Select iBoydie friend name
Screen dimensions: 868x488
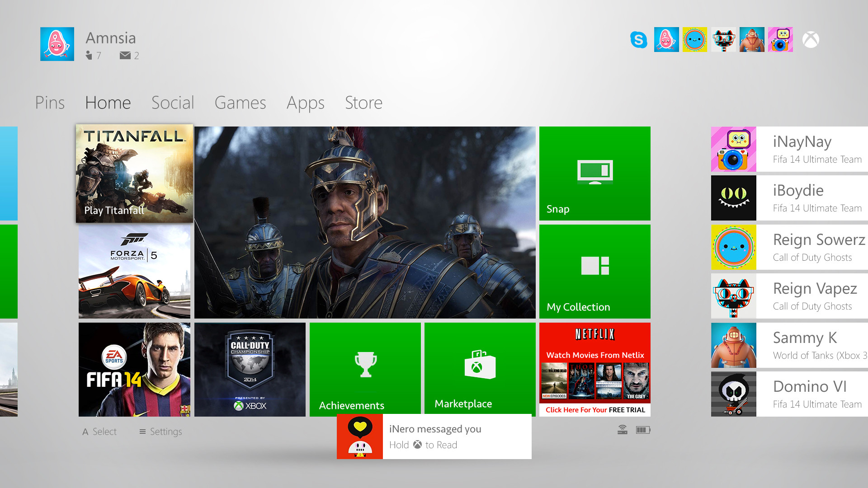[798, 191]
